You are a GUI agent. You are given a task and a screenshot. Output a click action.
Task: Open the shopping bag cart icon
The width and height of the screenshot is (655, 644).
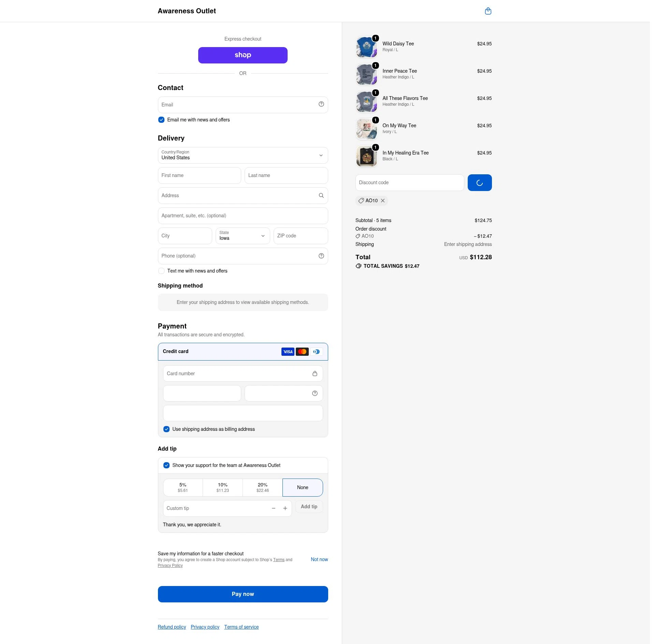point(488,11)
